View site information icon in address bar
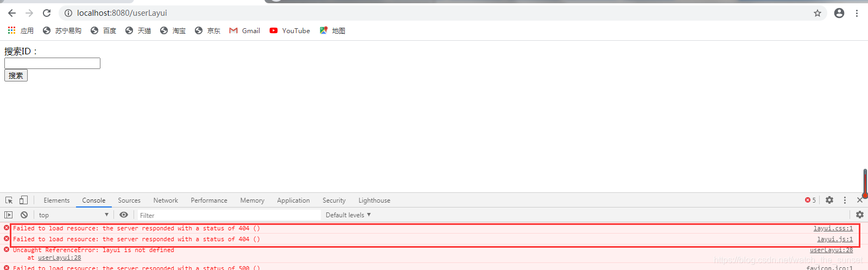 tap(68, 13)
